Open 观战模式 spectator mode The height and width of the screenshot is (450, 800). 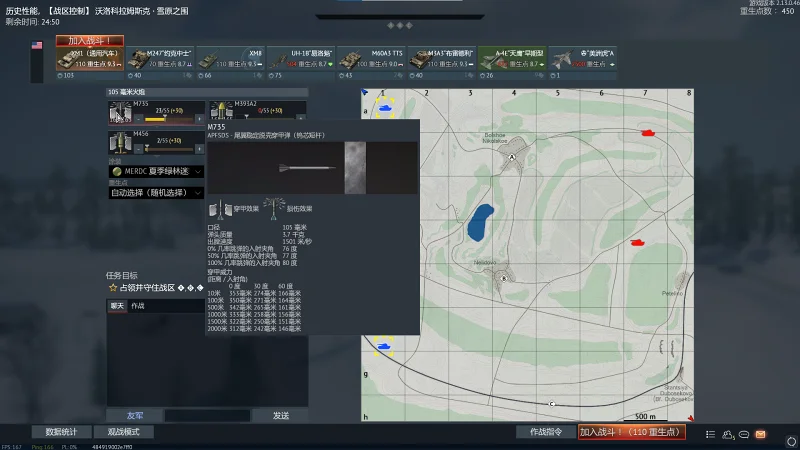click(123, 432)
